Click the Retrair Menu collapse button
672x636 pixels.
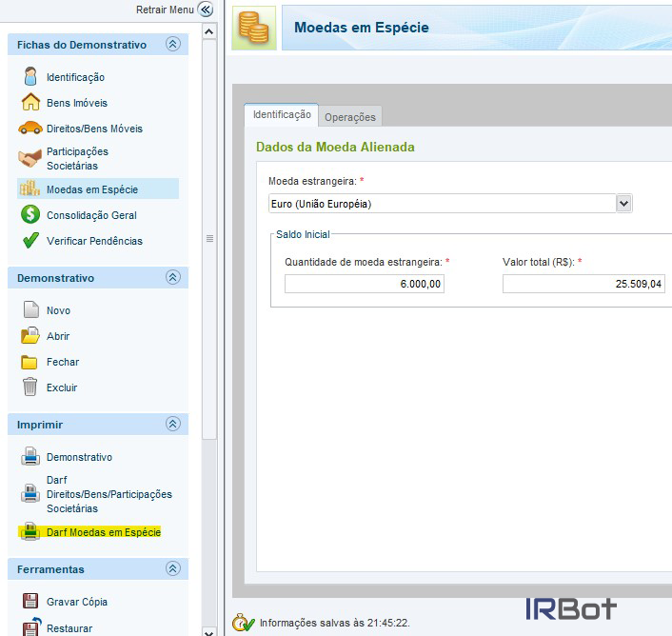coord(205,10)
